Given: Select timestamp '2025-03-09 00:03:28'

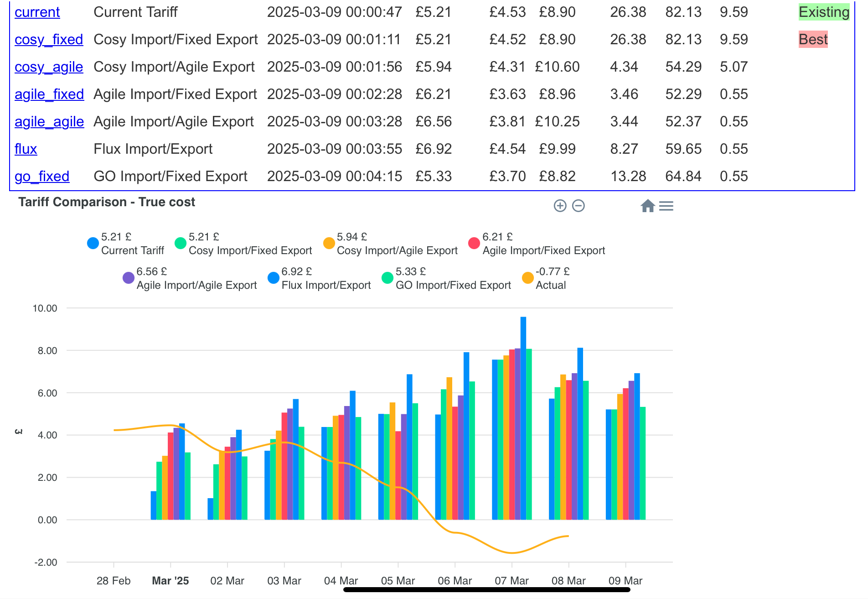Looking at the screenshot, I should [335, 122].
